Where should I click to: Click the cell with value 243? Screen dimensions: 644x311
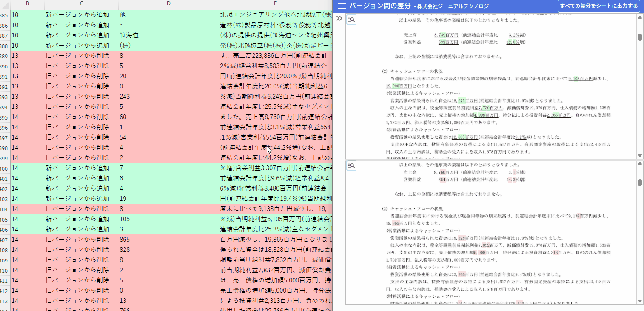(x=168, y=97)
